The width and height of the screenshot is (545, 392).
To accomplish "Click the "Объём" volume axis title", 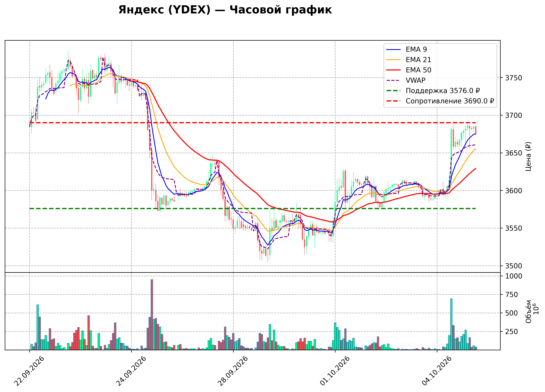I will pyautogui.click(x=528, y=311).
